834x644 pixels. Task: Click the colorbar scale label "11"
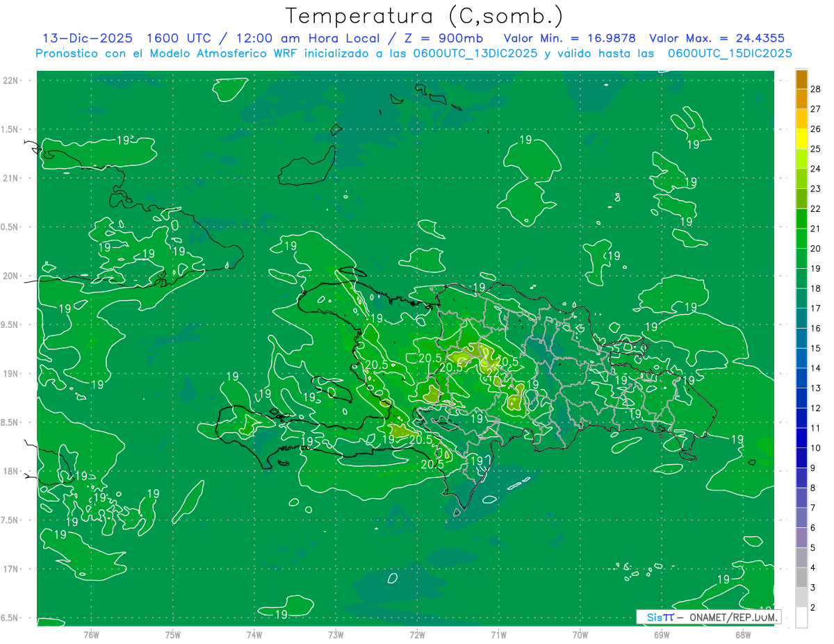[x=816, y=428]
